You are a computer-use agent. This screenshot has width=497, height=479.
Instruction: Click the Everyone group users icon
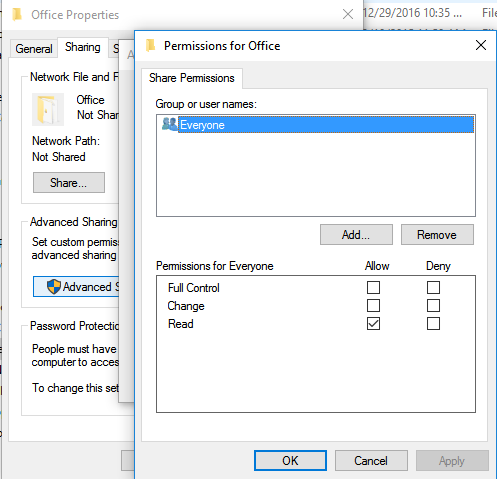click(x=170, y=124)
